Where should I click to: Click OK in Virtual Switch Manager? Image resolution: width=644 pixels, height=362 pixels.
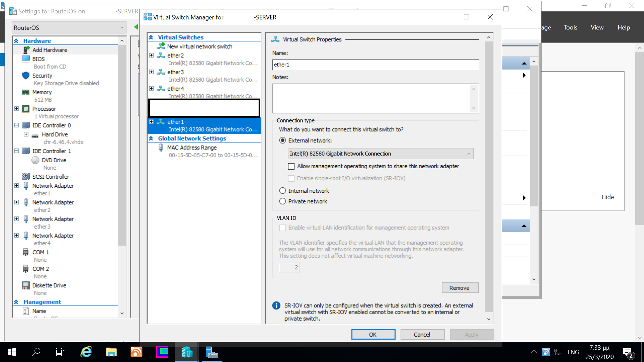pos(373,335)
